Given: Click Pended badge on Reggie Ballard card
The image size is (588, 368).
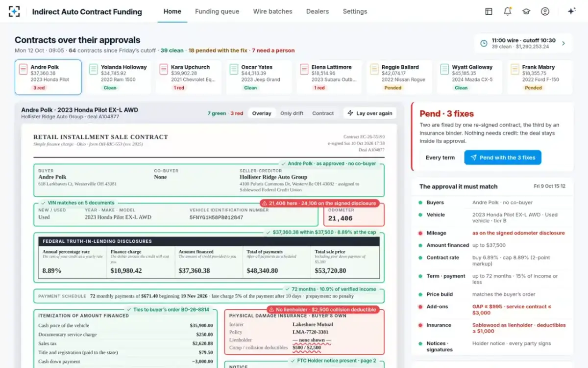Looking at the screenshot, I should (393, 88).
